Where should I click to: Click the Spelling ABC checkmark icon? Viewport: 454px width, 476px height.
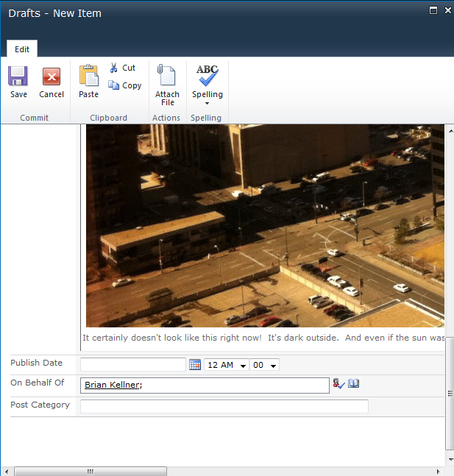(207, 76)
